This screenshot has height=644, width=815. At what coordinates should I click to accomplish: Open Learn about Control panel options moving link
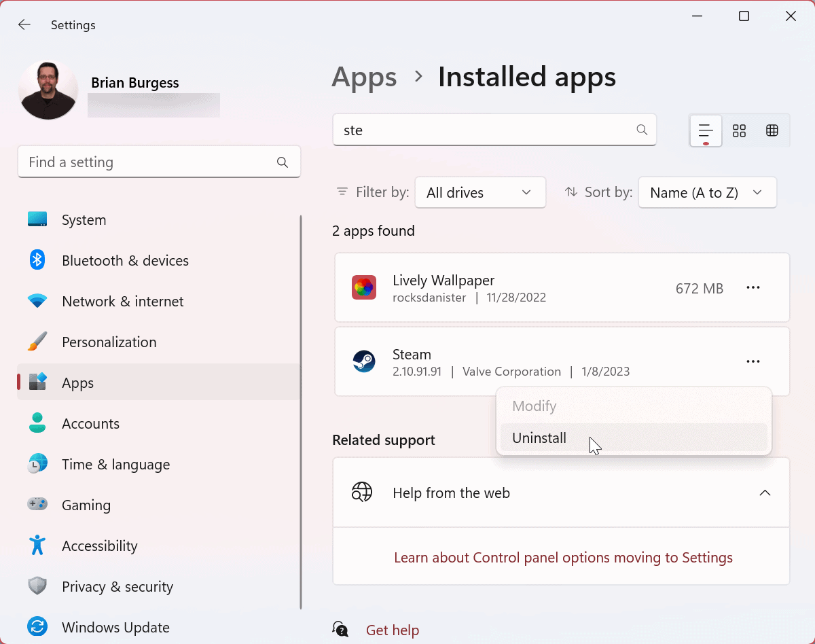pos(563,557)
